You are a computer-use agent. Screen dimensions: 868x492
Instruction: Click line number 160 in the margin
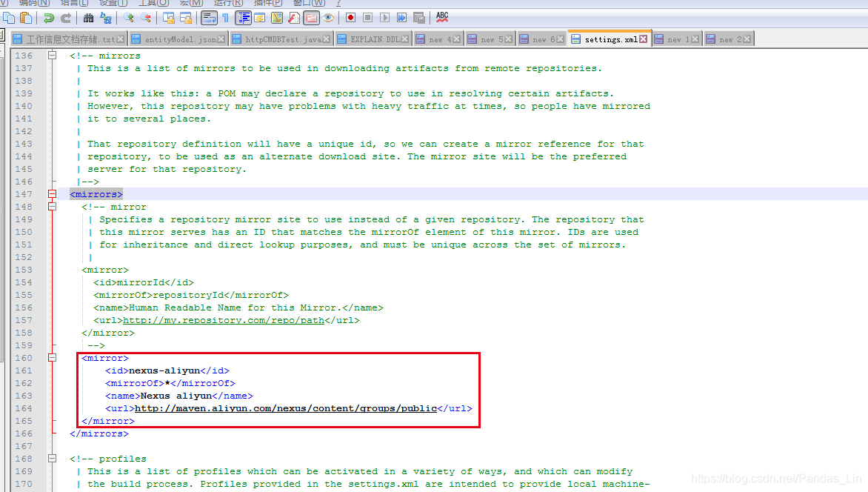[24, 358]
